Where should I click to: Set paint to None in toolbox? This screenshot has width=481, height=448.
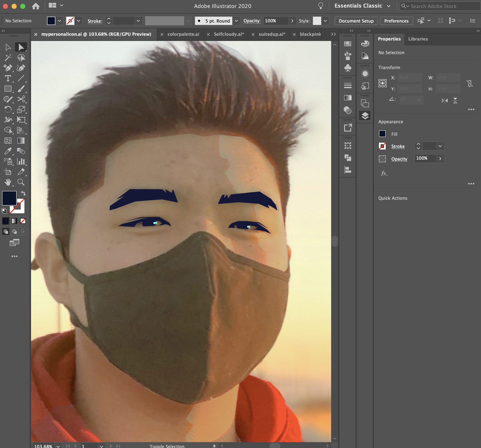coord(23,221)
